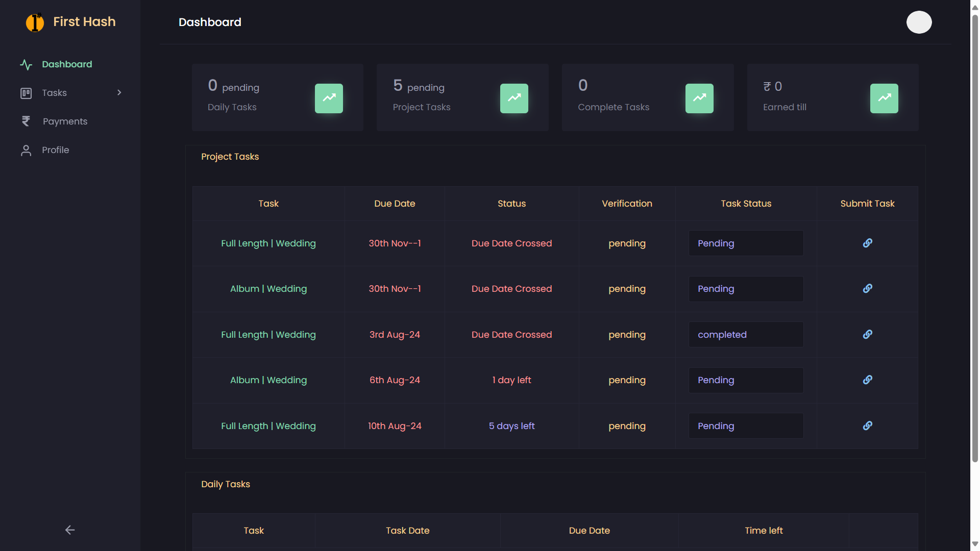The width and height of the screenshot is (980, 551).
Task: Collapse sidebar with the back arrow
Action: [x=70, y=530]
